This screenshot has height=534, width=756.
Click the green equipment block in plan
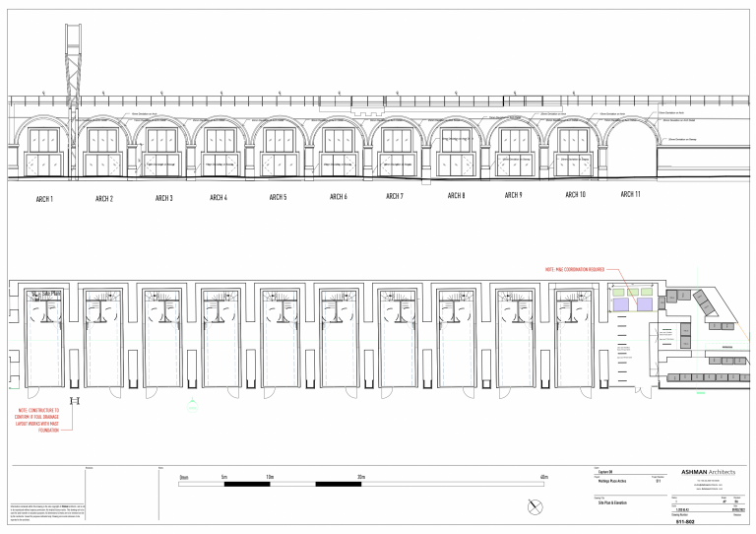pos(616,293)
